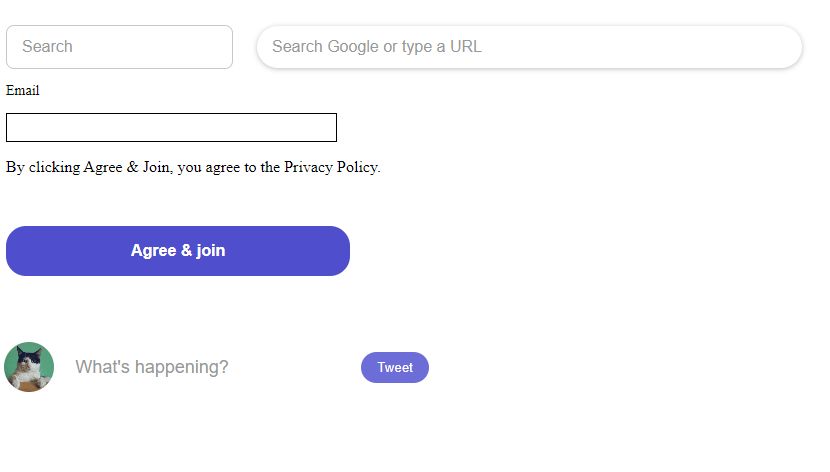830x472 pixels.
Task: Click the cat profile avatar
Action: (x=29, y=367)
